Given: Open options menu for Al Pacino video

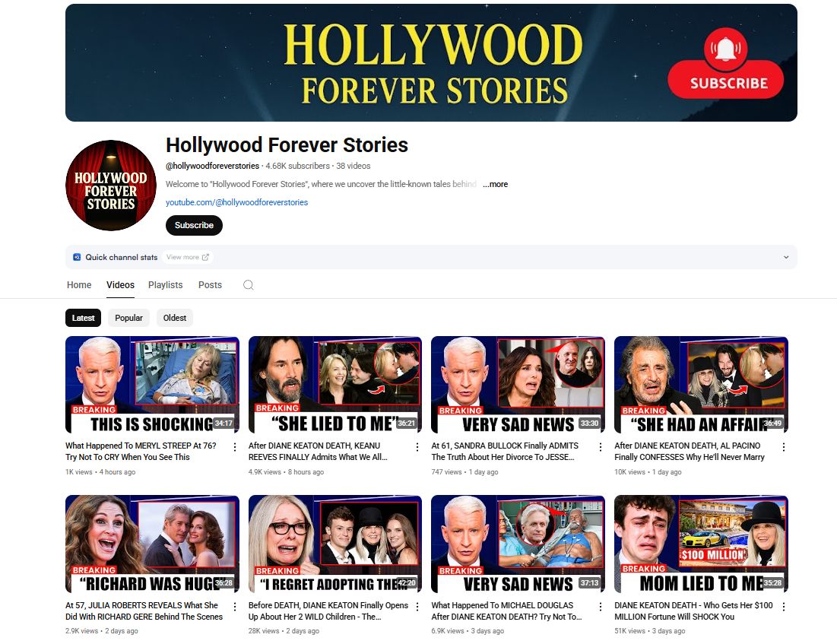Looking at the screenshot, I should pos(783,447).
